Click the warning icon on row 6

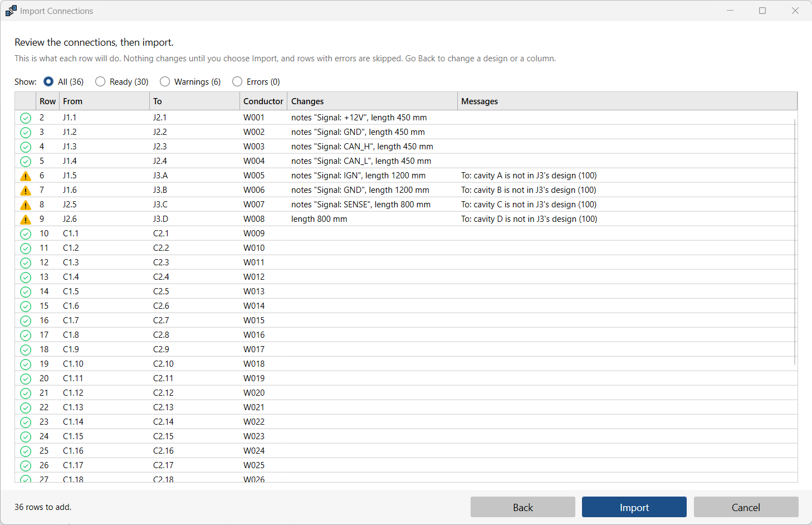(26, 176)
